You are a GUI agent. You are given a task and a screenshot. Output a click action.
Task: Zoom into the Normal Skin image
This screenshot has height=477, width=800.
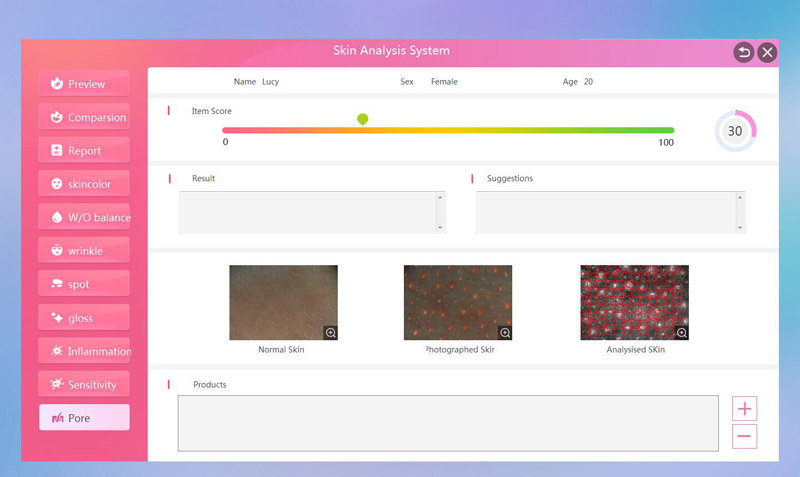pyautogui.click(x=330, y=332)
